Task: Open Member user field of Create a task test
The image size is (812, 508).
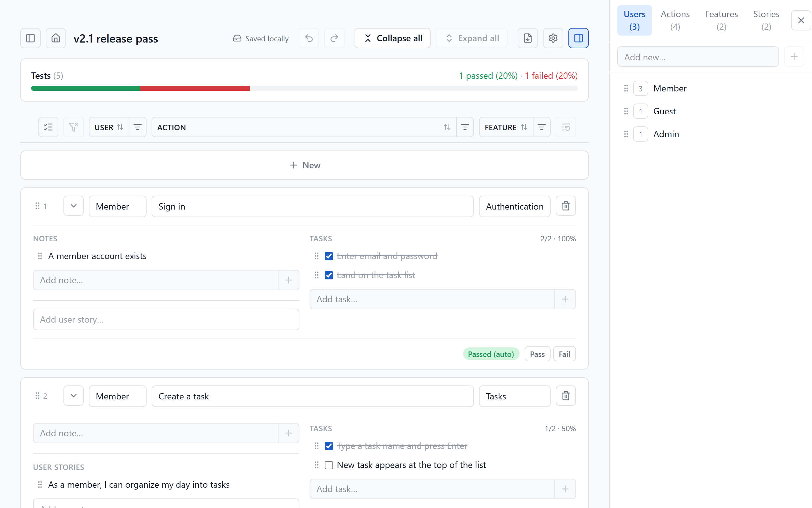Action: point(117,396)
